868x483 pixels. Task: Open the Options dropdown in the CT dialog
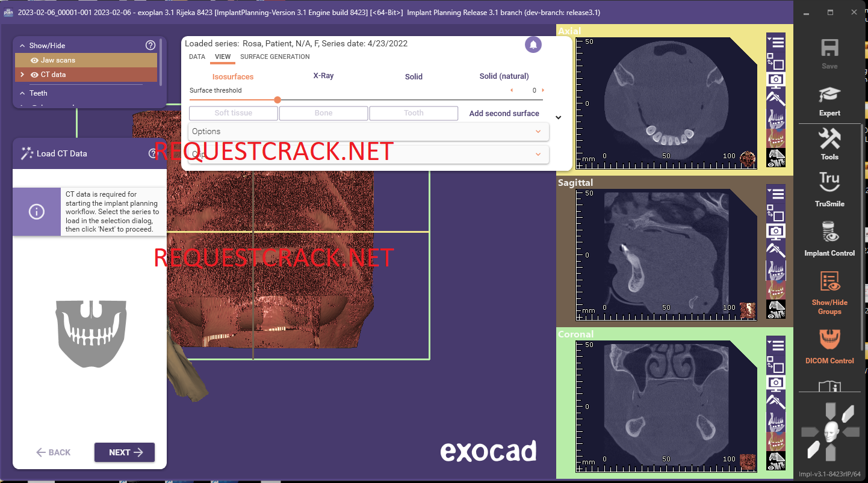coord(368,131)
